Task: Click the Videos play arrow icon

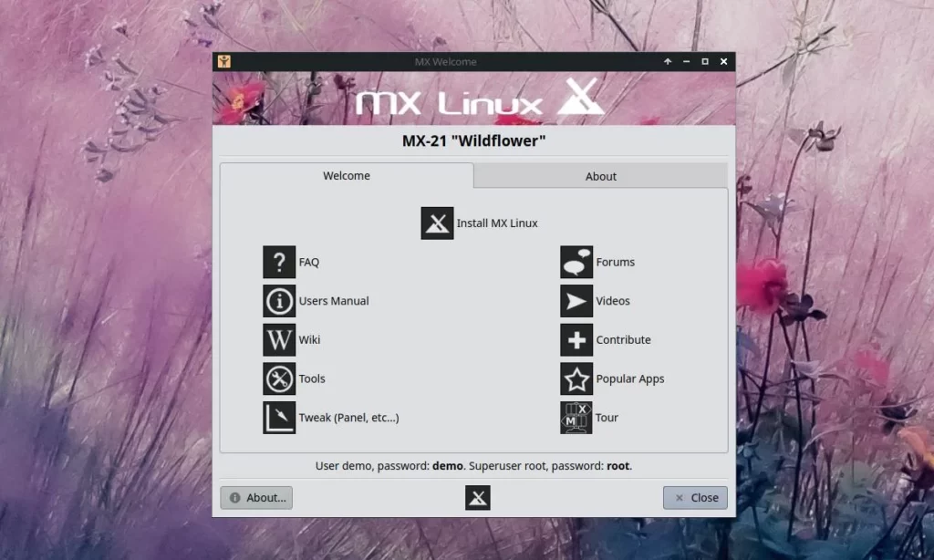Action: coord(576,301)
